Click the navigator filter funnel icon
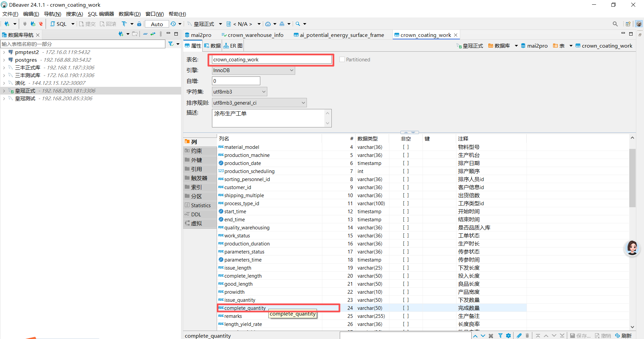Viewport: 644px width, 339px height. point(171,44)
